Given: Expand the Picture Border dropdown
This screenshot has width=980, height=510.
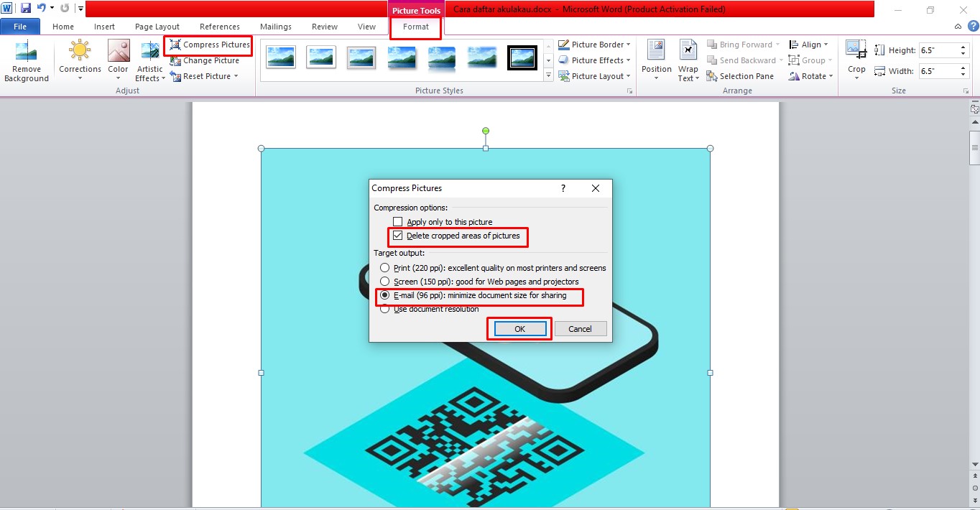Looking at the screenshot, I should pos(629,45).
